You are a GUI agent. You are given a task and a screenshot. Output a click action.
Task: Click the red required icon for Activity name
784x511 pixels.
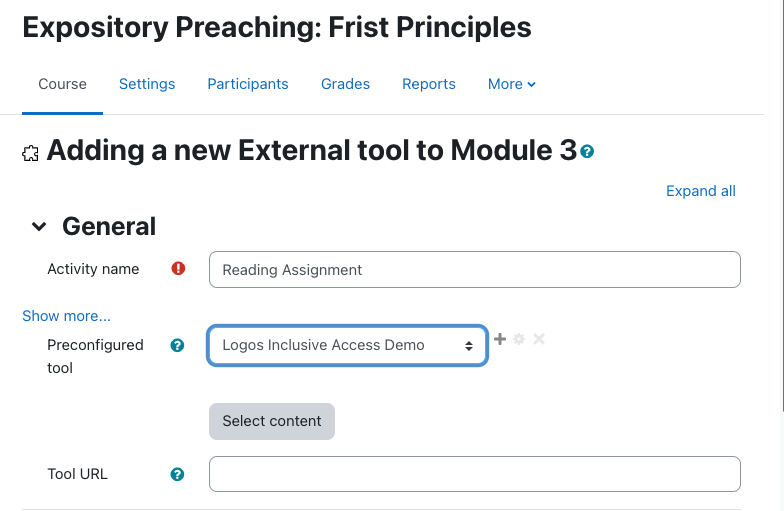178,268
